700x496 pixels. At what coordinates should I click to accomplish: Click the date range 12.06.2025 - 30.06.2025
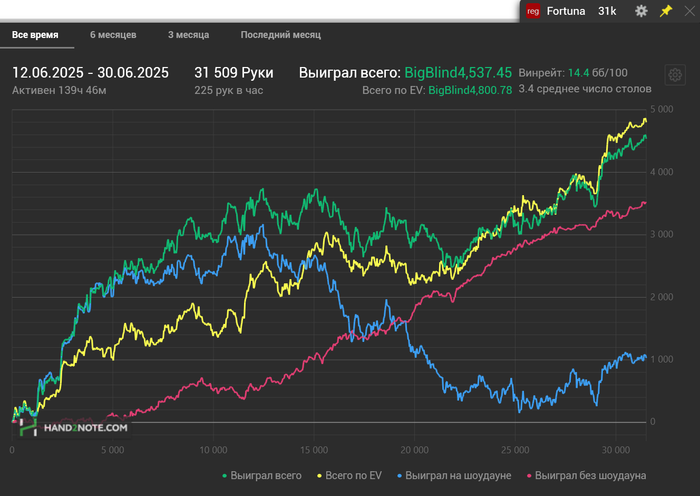click(90, 73)
